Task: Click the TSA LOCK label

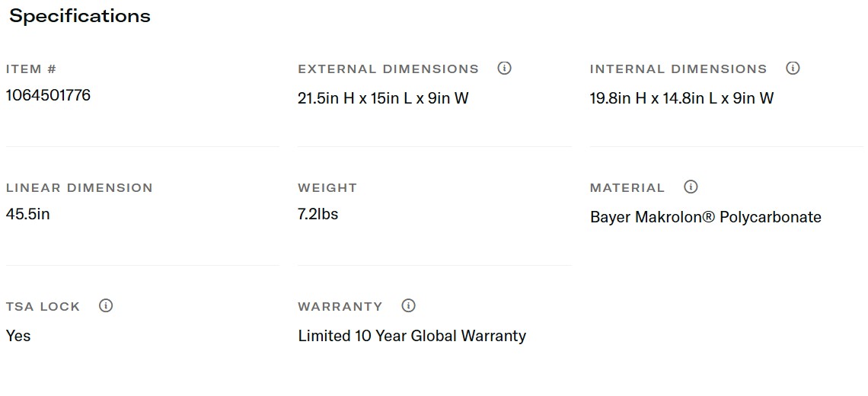Action: point(43,307)
